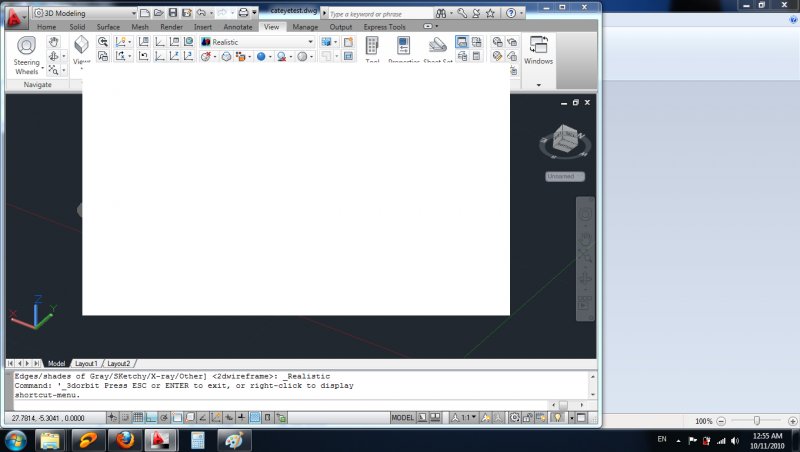Click the Windows panel button

coord(538,50)
